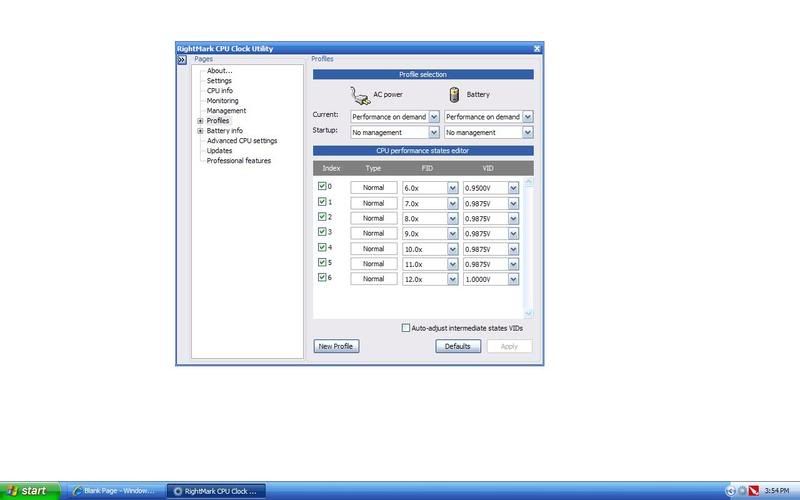Open the Monitoring page
Image resolution: width=800 pixels, height=500 pixels.
click(222, 101)
